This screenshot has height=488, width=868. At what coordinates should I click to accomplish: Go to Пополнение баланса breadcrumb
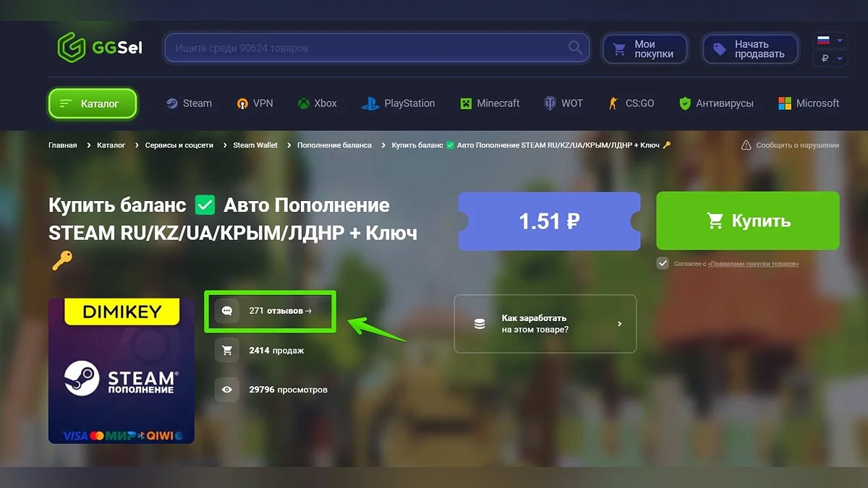tap(334, 145)
